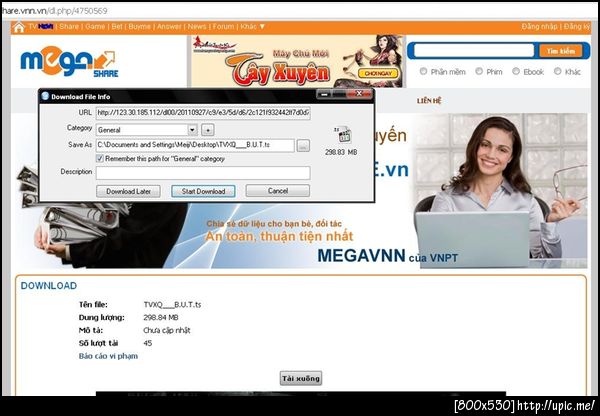Click the TS file type icon in dialog
The image size is (600, 416).
pyautogui.click(x=343, y=135)
